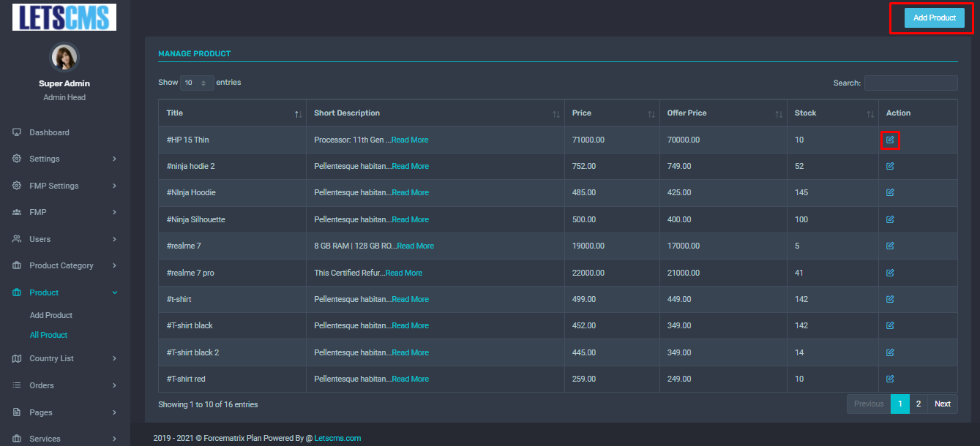Open the Orders sidebar menu
Screen dimensions: 980x446
point(64,385)
